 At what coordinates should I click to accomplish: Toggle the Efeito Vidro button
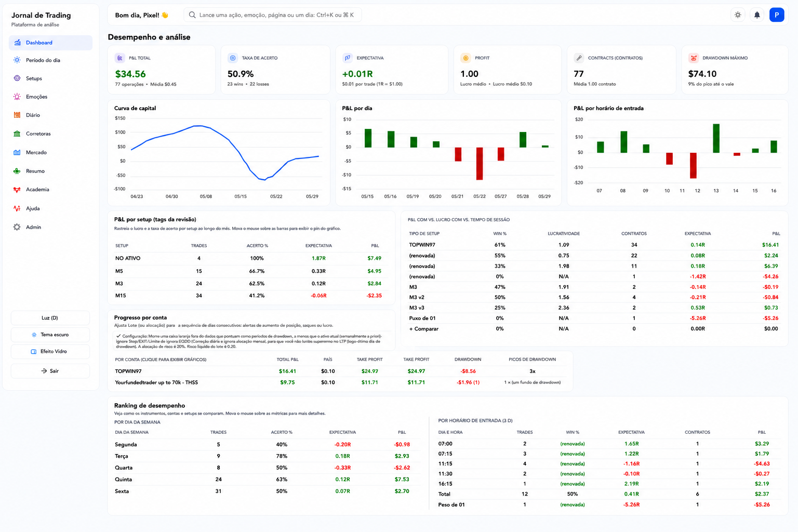point(50,352)
